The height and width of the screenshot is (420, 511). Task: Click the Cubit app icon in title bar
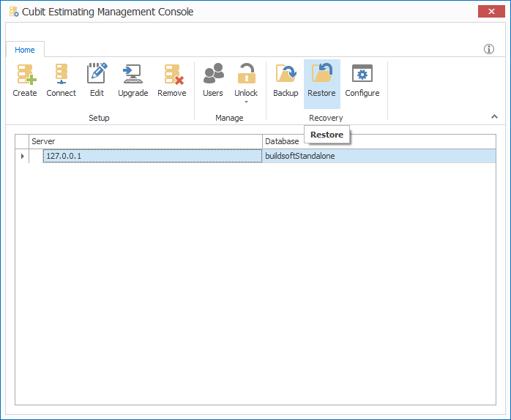click(x=13, y=12)
